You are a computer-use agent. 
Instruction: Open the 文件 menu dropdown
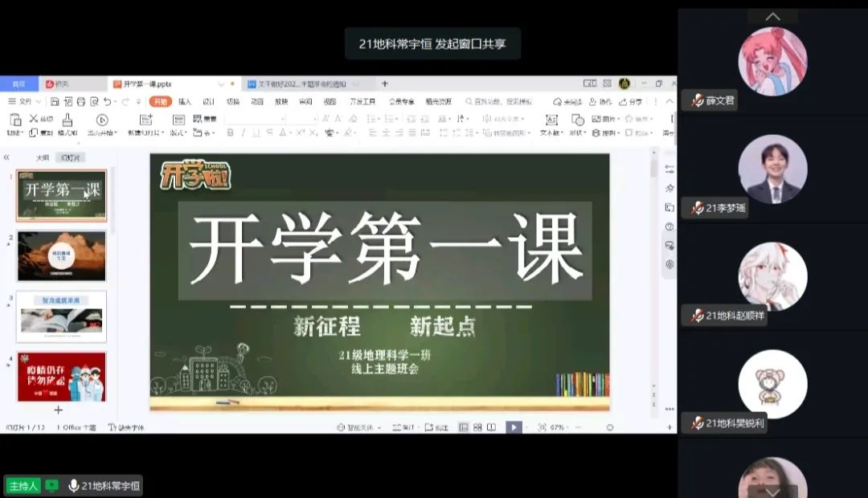pos(24,102)
